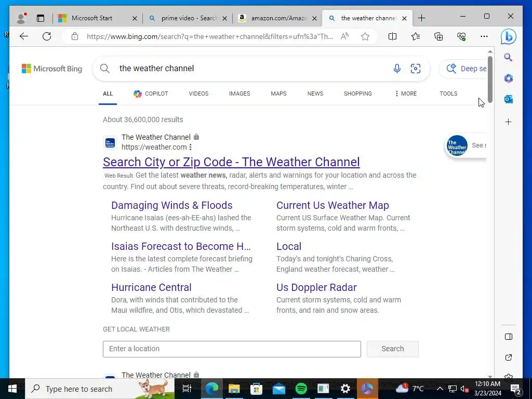
Task: Search by voice microphone icon
Action: coord(397,69)
